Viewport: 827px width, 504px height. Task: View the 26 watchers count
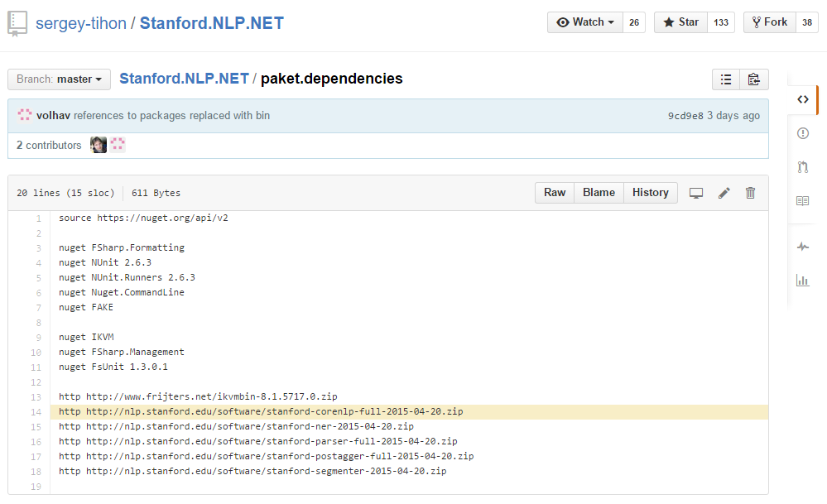pos(634,22)
